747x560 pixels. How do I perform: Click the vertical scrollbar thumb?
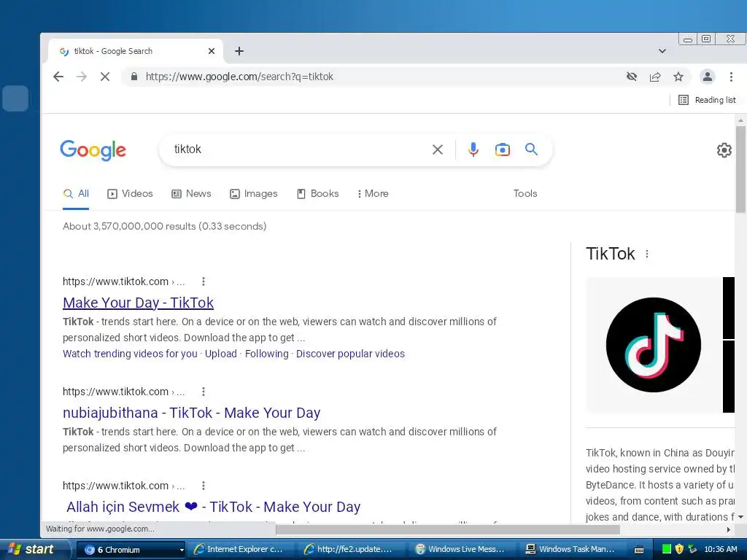click(740, 169)
